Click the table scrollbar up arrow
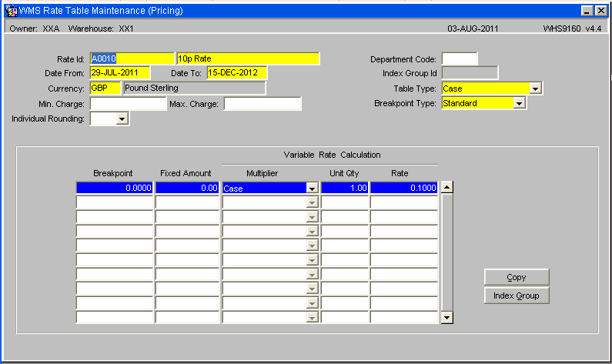612x364 pixels. 447,187
